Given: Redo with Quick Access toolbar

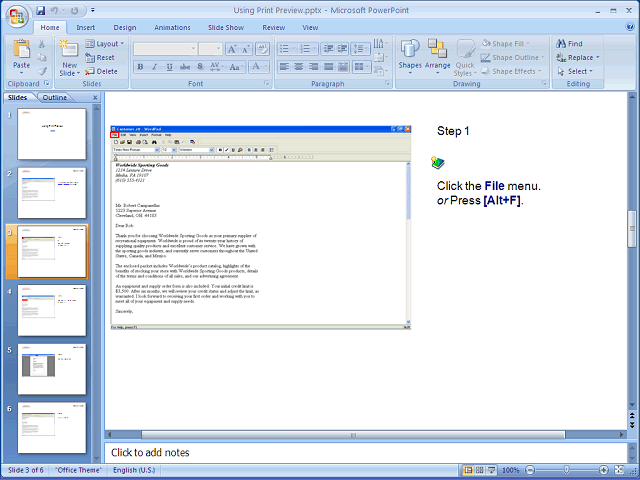Looking at the screenshot, I should 74,11.
